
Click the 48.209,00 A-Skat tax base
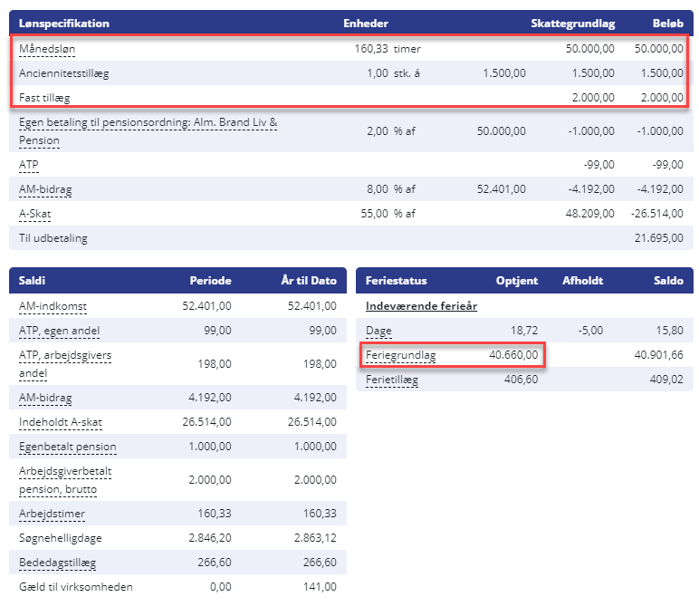click(589, 214)
